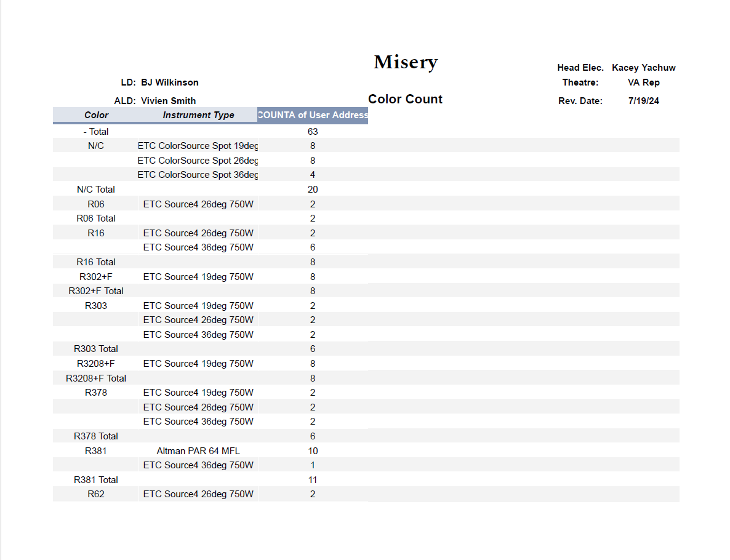Viewport: 730px width, 560px height.
Task: Click ETC ColorSource Spot 36deg cell
Action: coord(198,175)
